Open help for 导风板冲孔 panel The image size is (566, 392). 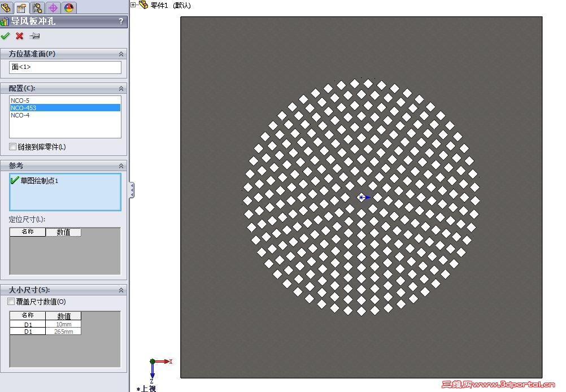tap(121, 21)
